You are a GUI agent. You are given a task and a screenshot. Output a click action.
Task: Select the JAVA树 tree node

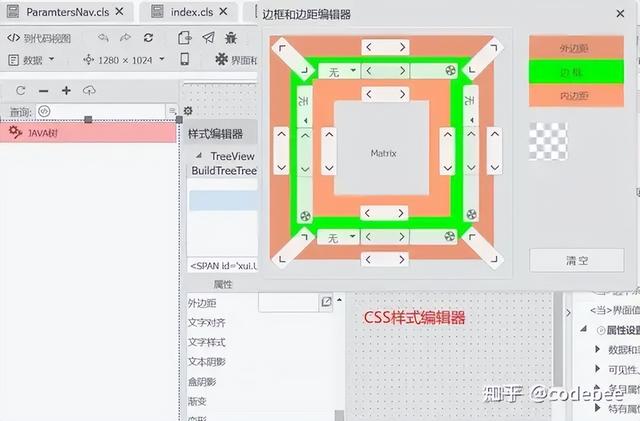click(88, 133)
